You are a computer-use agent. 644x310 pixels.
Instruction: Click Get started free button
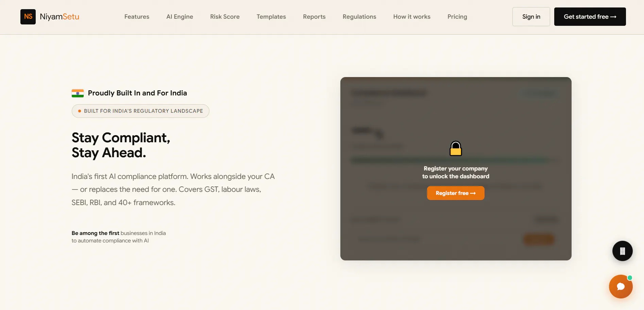pyautogui.click(x=590, y=17)
